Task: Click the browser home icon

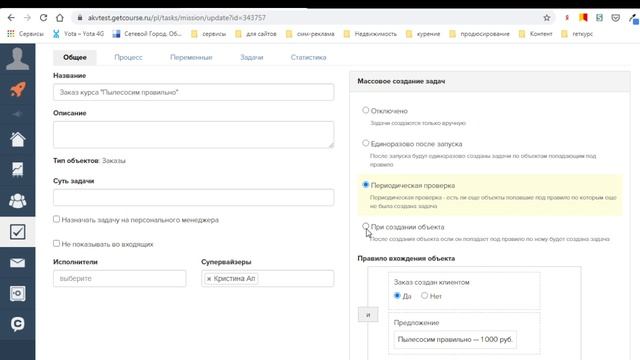Action: click(60, 18)
